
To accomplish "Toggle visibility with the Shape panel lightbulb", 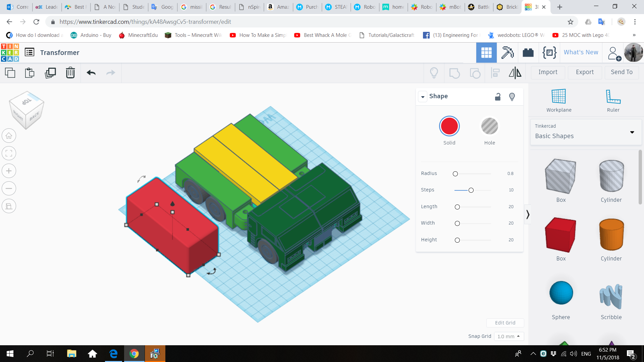I will pyautogui.click(x=512, y=97).
